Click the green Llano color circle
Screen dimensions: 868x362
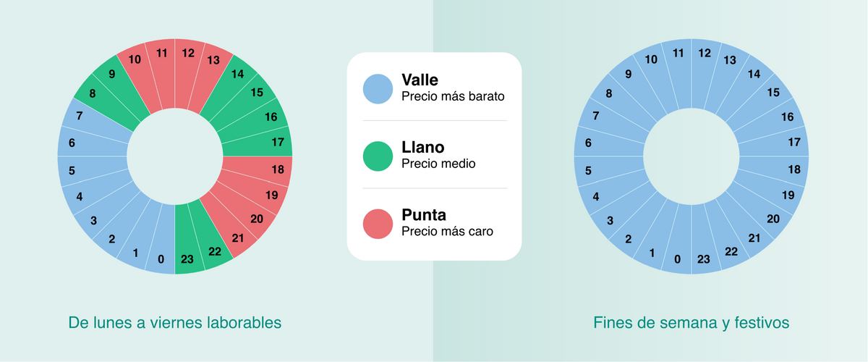[x=379, y=156]
